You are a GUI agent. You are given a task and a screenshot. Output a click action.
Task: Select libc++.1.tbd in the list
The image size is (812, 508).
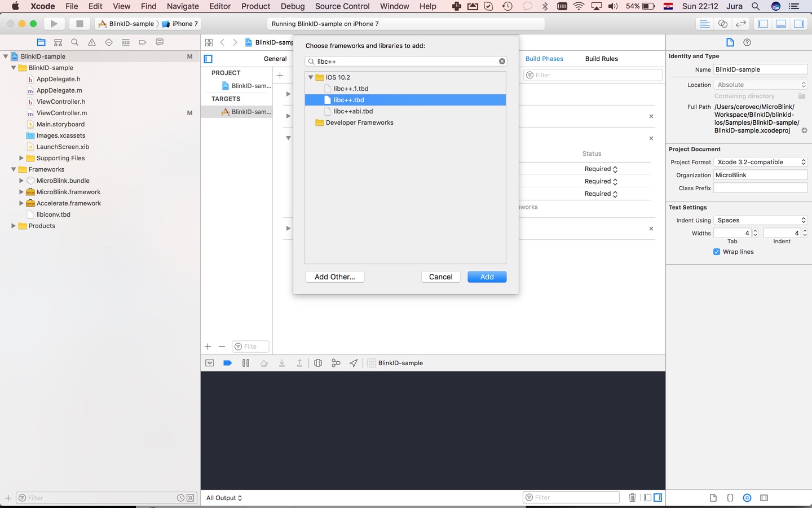(x=405, y=89)
